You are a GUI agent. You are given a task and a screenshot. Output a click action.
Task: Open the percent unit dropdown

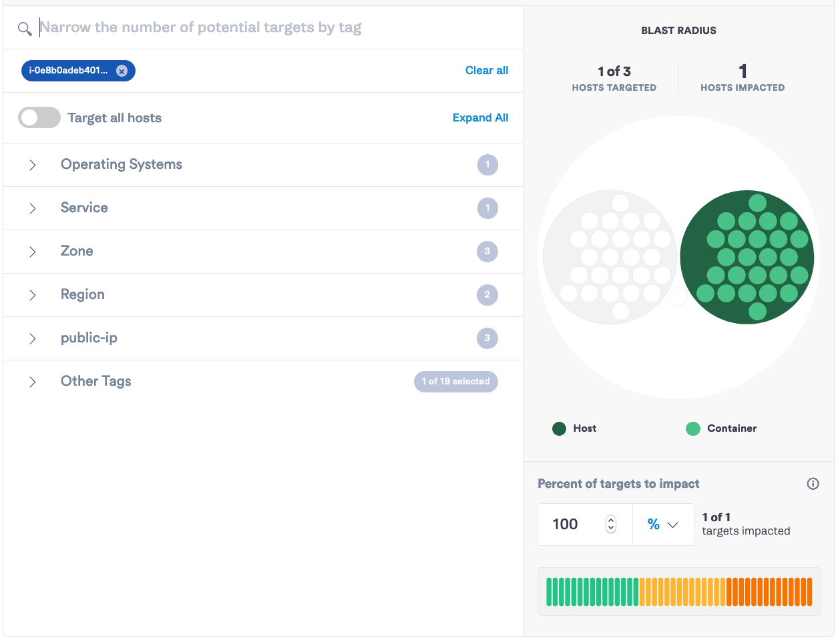tap(663, 524)
